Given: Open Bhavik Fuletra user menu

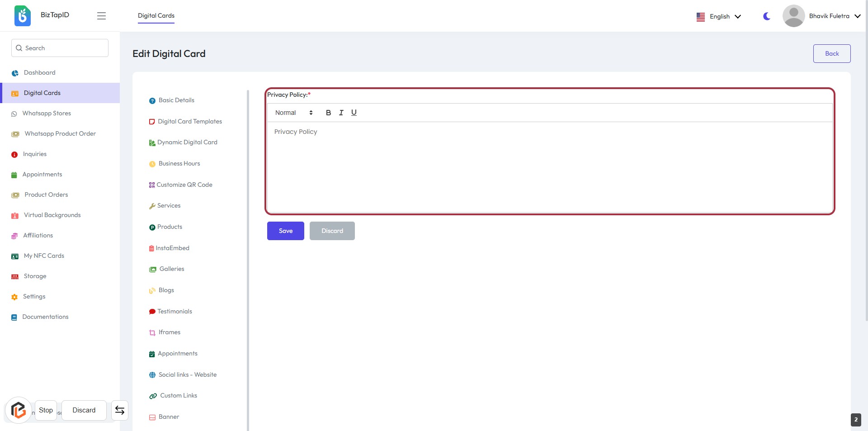Looking at the screenshot, I should click(x=834, y=16).
